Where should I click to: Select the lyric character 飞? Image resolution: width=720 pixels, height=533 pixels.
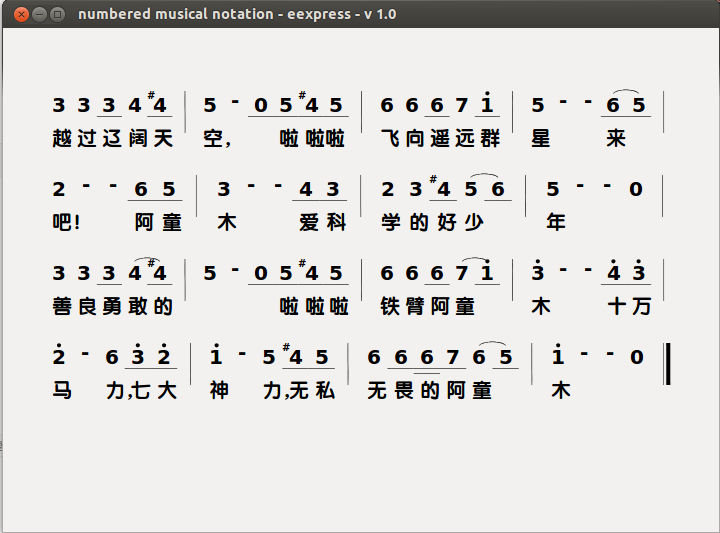point(390,138)
